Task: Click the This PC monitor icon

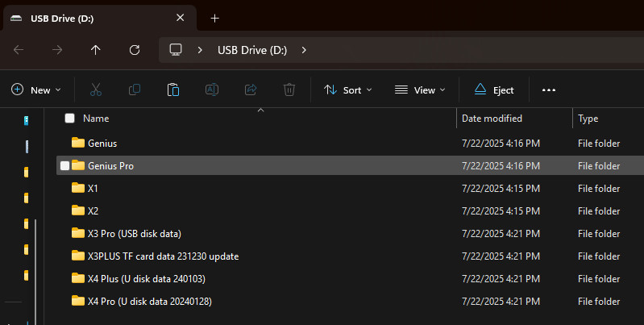Action: (176, 50)
